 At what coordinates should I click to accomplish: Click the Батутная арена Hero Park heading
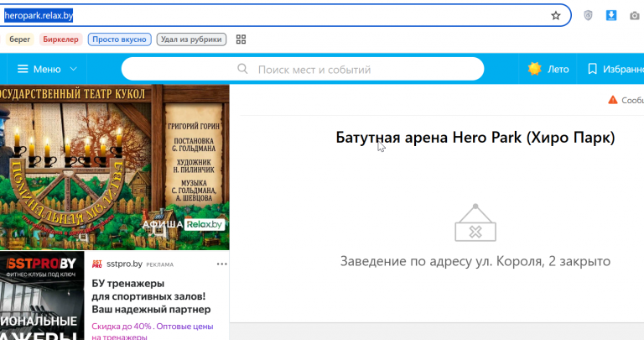475,138
